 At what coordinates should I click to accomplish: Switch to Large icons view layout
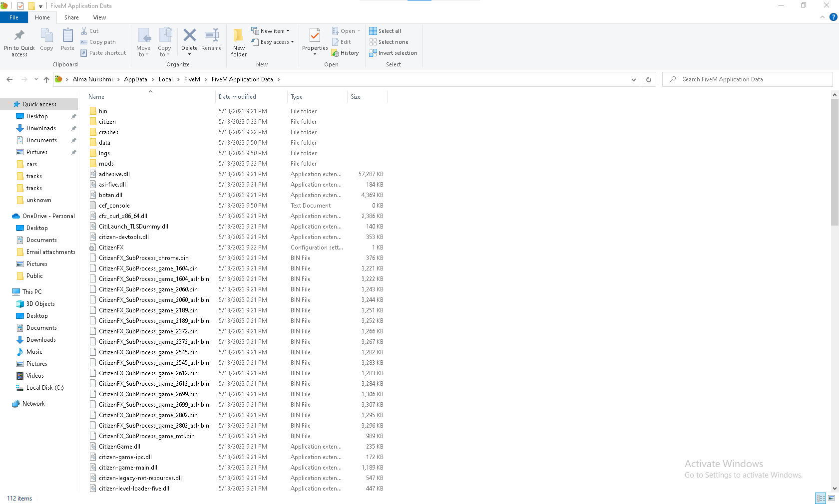(x=832, y=498)
